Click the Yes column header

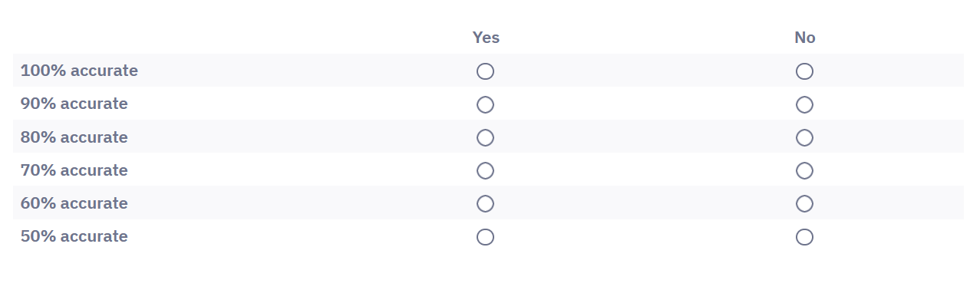pos(486,38)
